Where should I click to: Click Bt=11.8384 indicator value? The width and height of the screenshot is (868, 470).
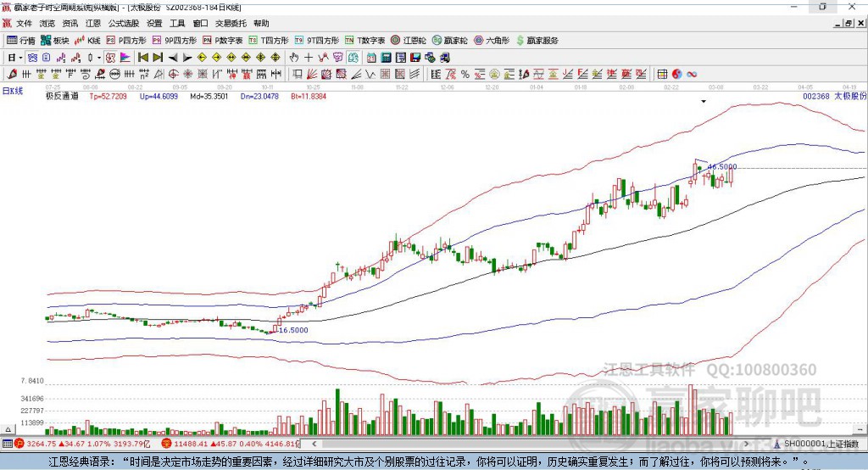[x=309, y=96]
